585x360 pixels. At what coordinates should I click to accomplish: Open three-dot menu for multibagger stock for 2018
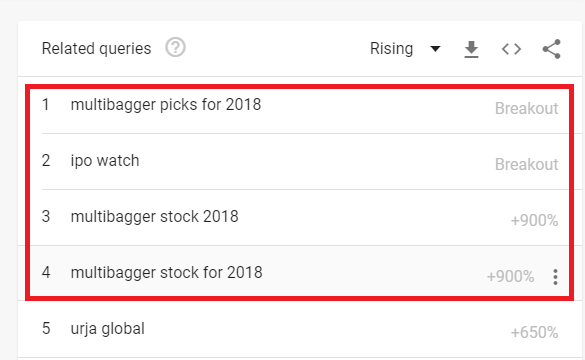pyautogui.click(x=555, y=277)
